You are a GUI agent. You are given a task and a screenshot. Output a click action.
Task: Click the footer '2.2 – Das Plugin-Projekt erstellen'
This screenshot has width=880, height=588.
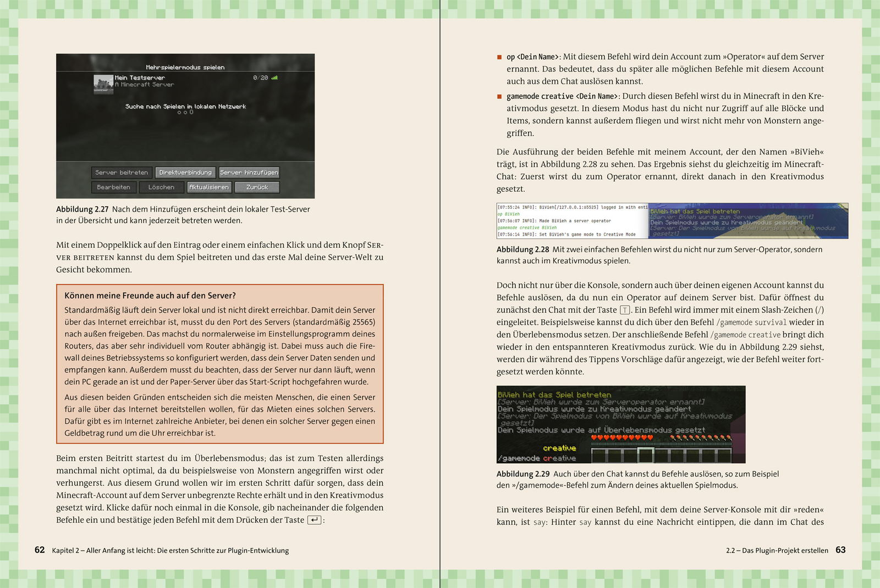[x=777, y=551]
